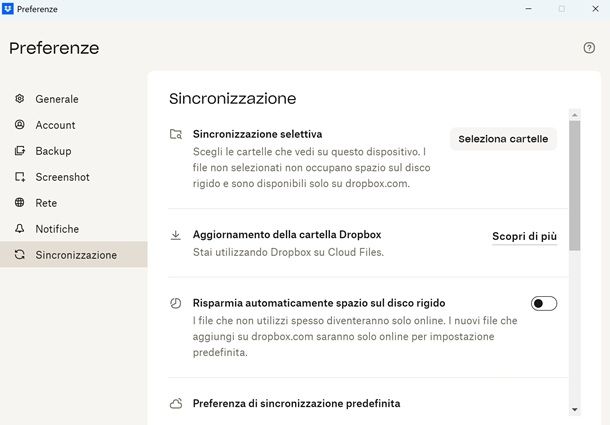Go to Notifiche settings tab
The height and width of the screenshot is (425, 610).
(x=57, y=229)
